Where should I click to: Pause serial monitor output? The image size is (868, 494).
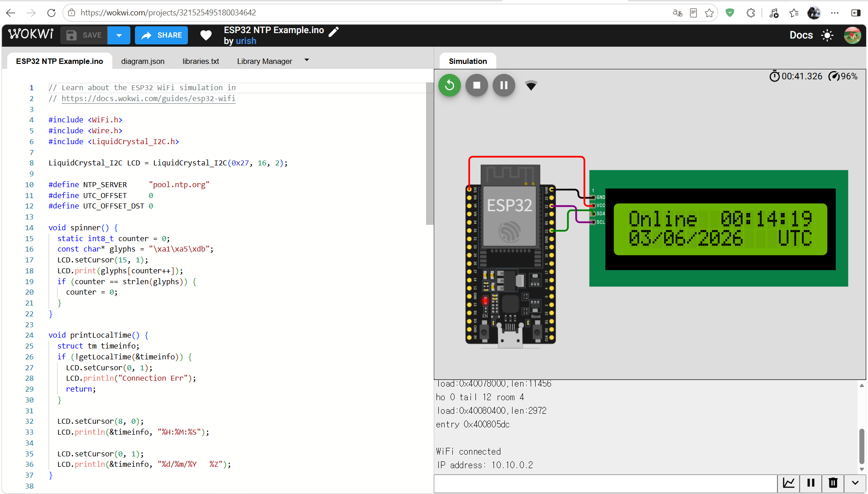(x=811, y=483)
